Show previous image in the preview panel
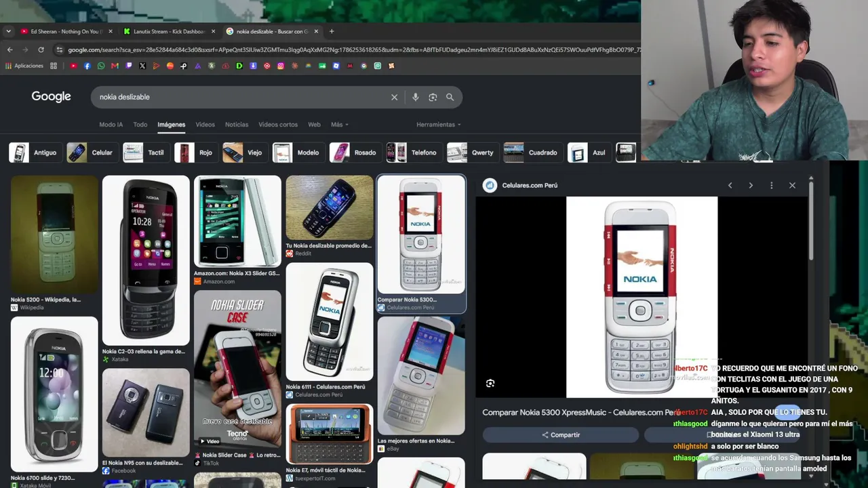868x488 pixels. (x=730, y=185)
